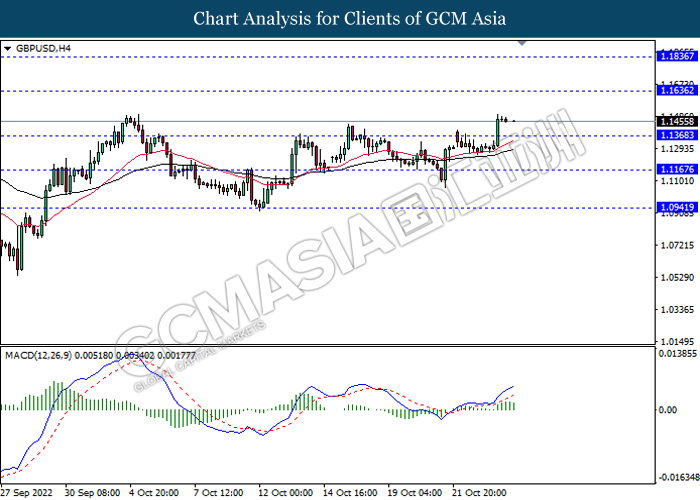Click the 7 Oct 12:00 time label

coord(218,493)
